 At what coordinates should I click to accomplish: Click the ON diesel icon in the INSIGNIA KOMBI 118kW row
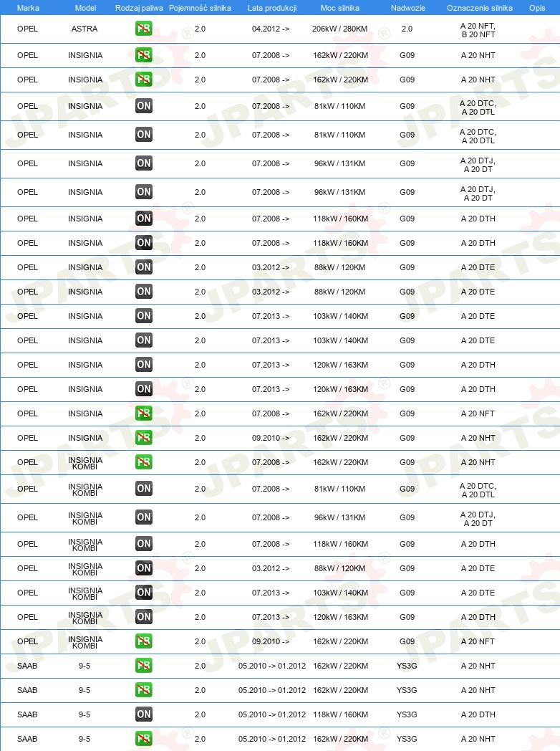tap(144, 544)
